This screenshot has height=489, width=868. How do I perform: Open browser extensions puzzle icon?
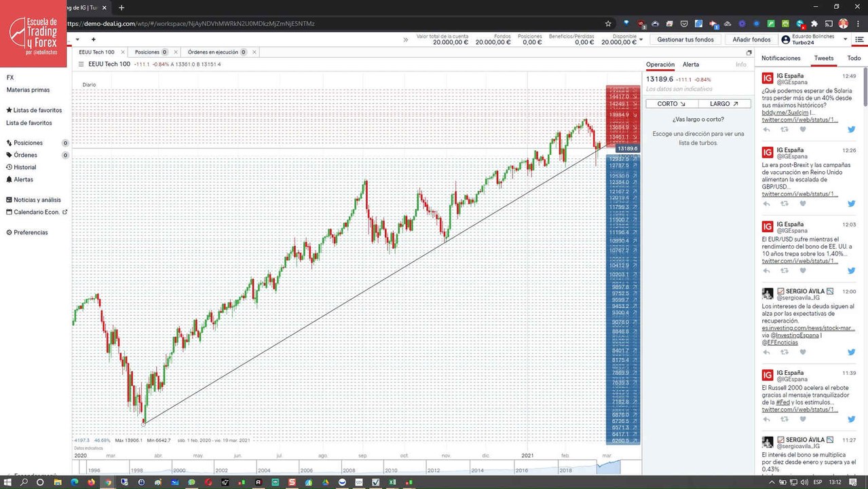pos(814,23)
